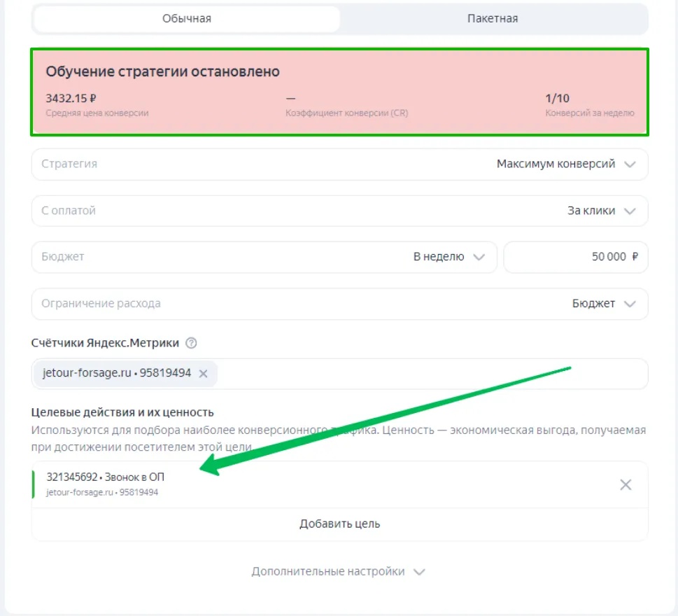Click the chevron beside Максимум конверсий

(630, 164)
